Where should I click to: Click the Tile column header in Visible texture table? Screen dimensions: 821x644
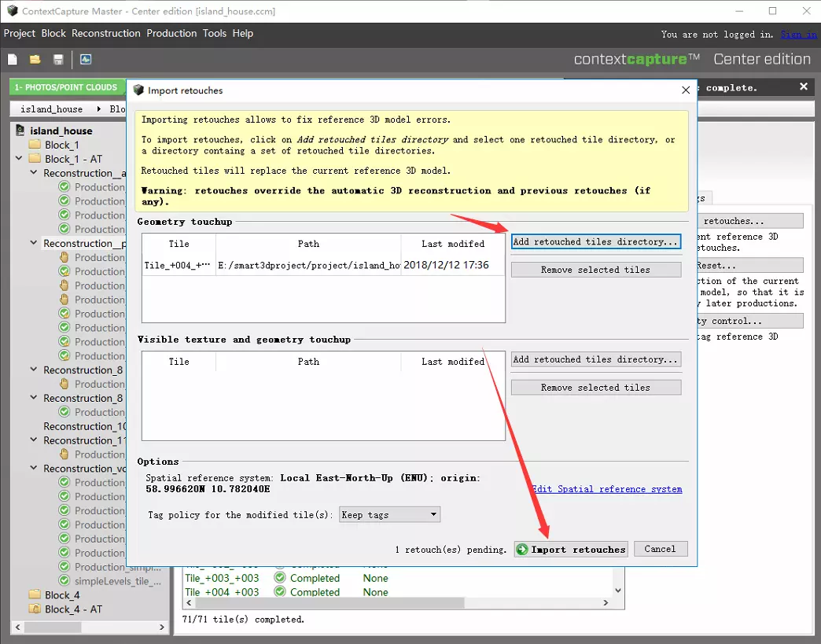pyautogui.click(x=179, y=361)
